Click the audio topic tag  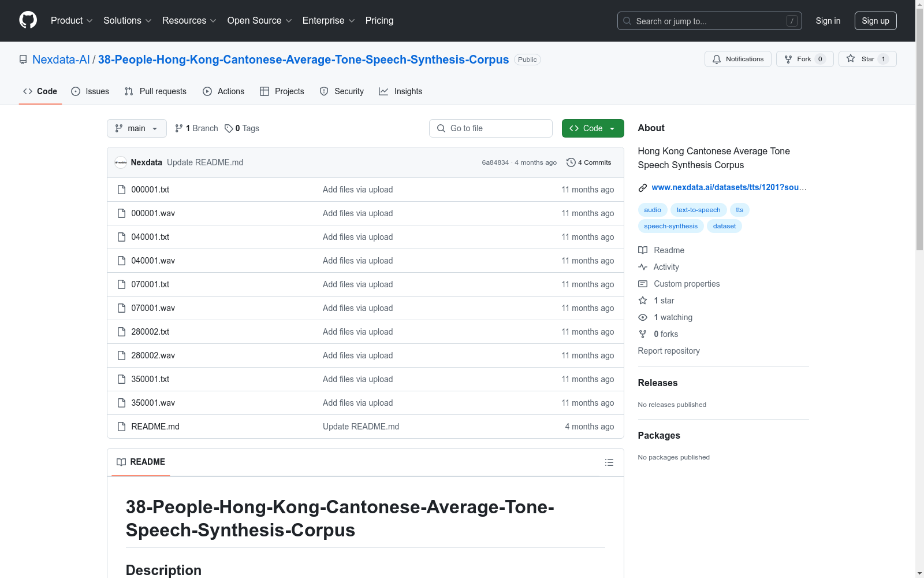[653, 210]
